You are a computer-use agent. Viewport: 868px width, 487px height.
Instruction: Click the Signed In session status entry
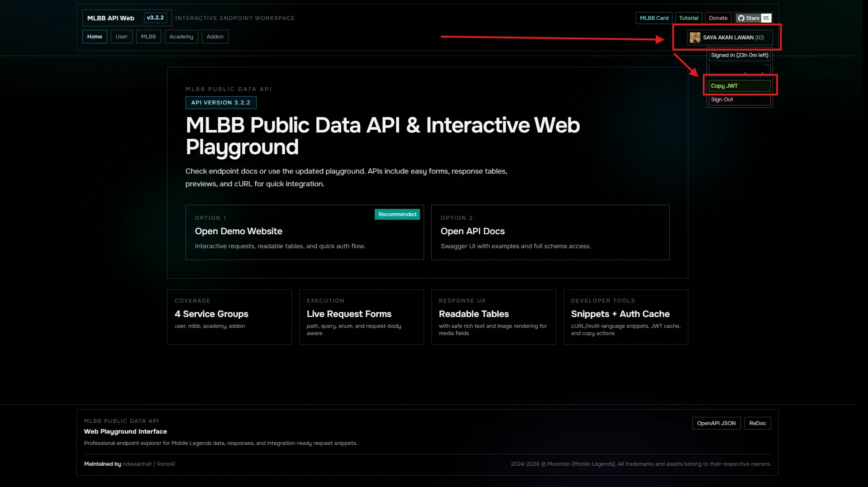[739, 55]
